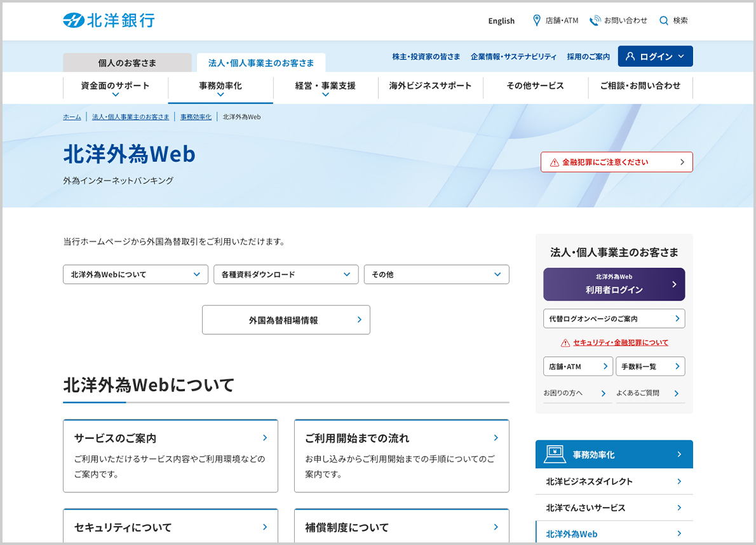
Task: Click the arrow on セキュリティについて card
Action: (x=265, y=527)
